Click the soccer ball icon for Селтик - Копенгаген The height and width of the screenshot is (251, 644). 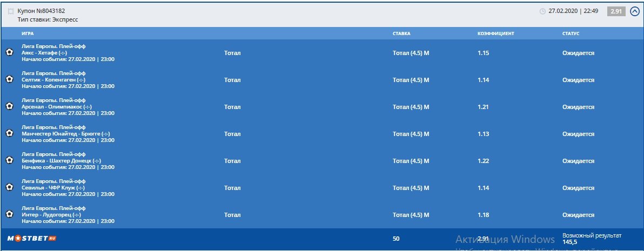9,79
